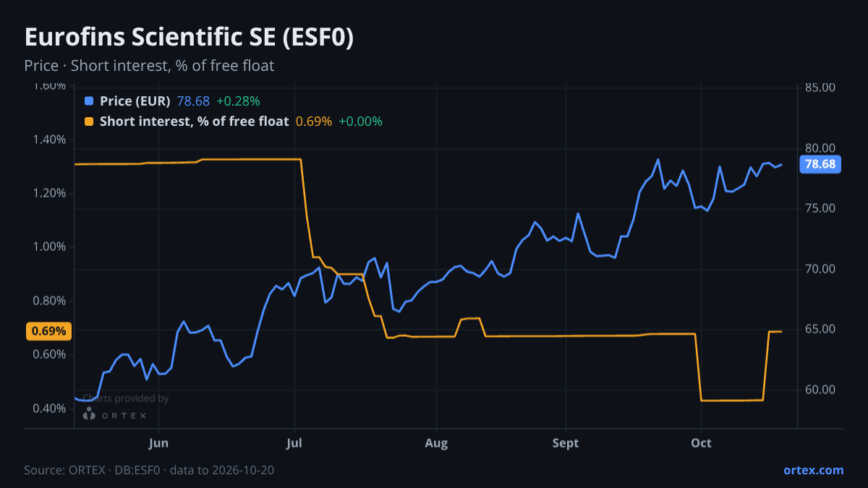
Task: Click the Jul x-axis label
Action: (294, 443)
